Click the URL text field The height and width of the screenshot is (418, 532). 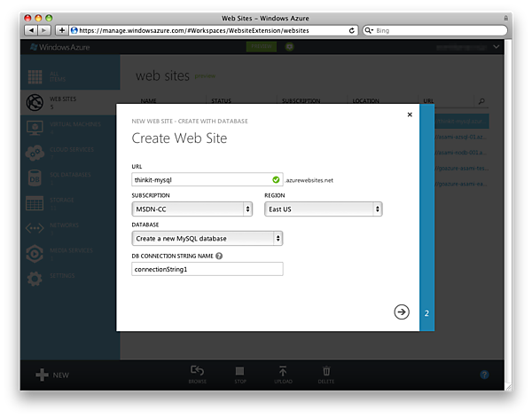[200, 179]
